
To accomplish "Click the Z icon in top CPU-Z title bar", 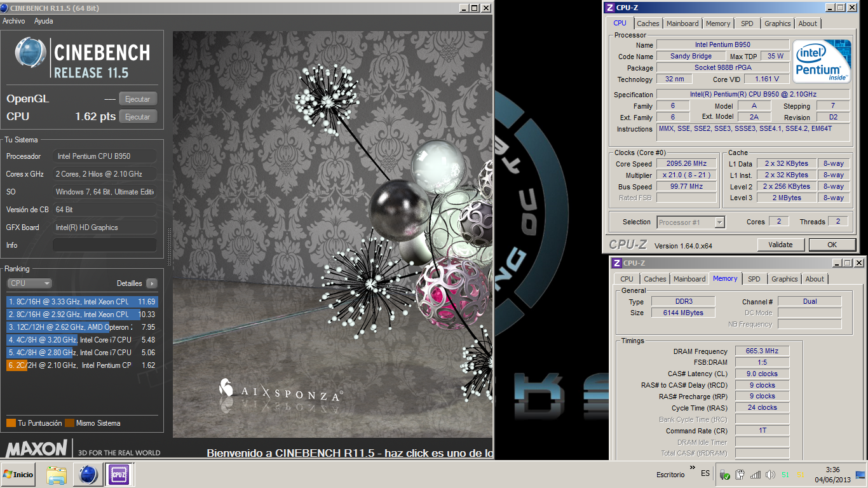I will click(x=610, y=8).
